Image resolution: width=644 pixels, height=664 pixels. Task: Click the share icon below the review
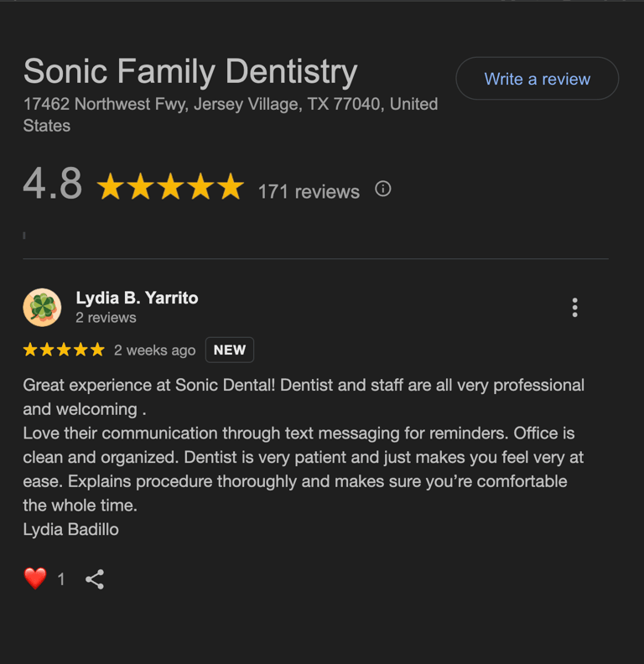point(95,578)
